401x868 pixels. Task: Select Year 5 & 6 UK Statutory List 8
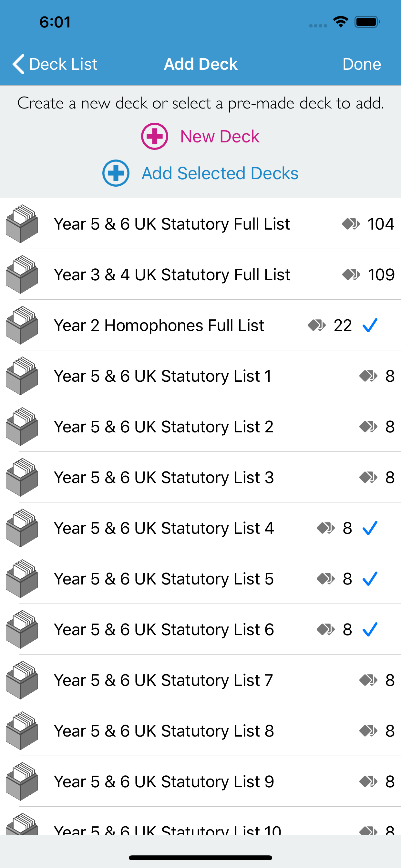point(200,730)
